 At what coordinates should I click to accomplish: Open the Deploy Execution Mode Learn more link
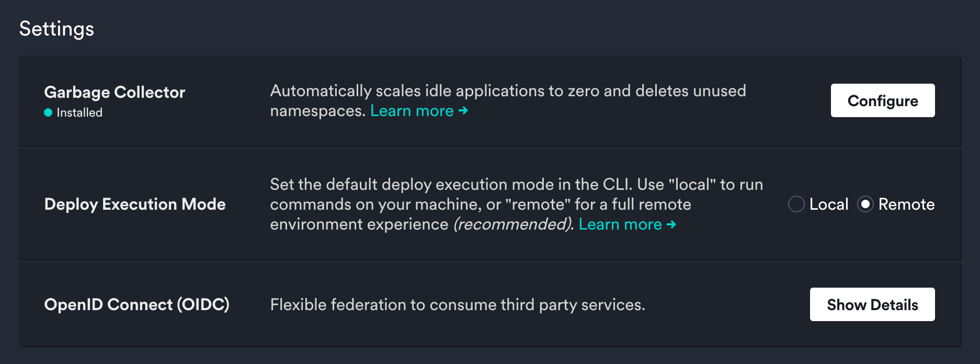click(620, 224)
